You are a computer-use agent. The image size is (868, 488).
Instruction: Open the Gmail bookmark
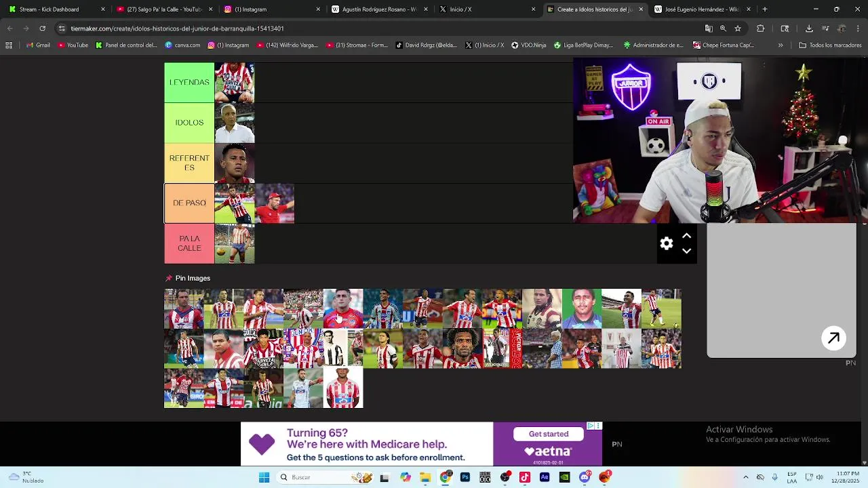click(38, 45)
